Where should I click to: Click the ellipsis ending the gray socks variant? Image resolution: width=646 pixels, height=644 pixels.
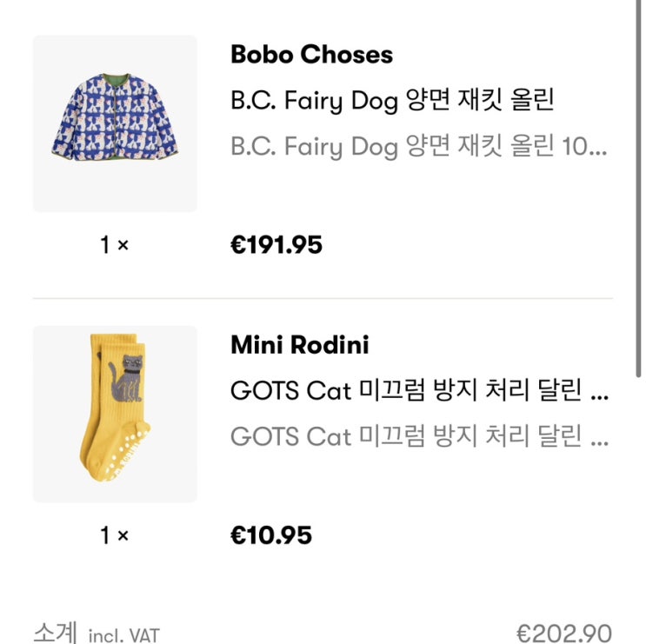coord(599,438)
